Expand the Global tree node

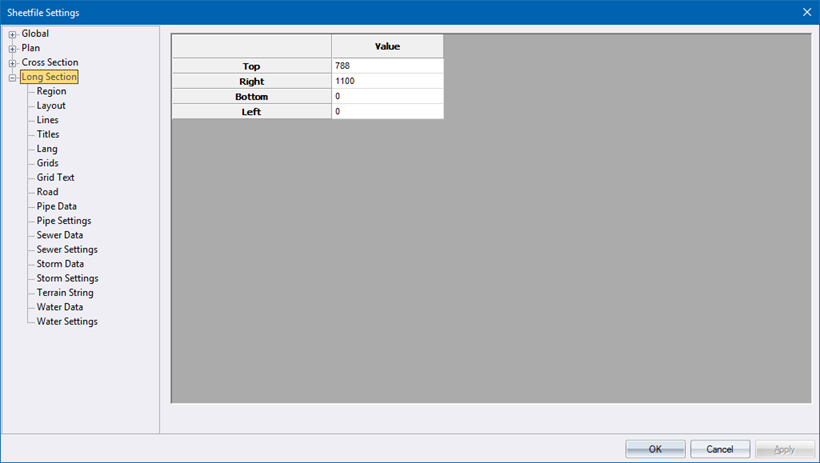click(x=13, y=35)
